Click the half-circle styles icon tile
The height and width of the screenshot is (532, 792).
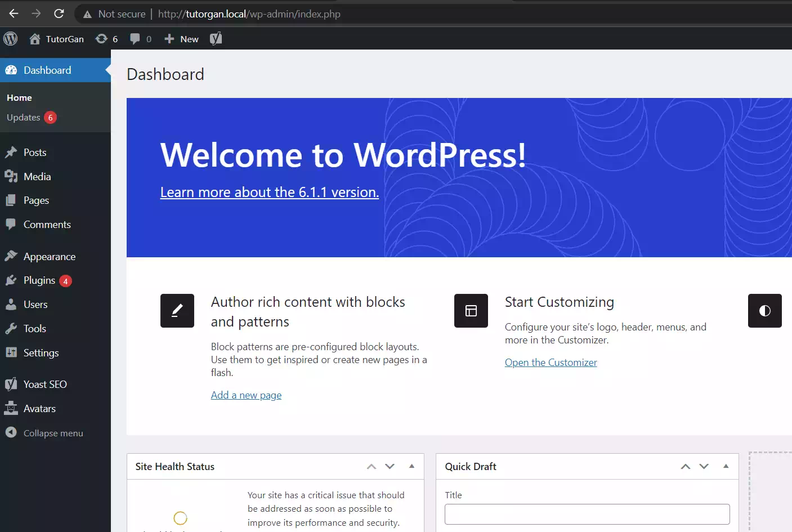(x=765, y=311)
